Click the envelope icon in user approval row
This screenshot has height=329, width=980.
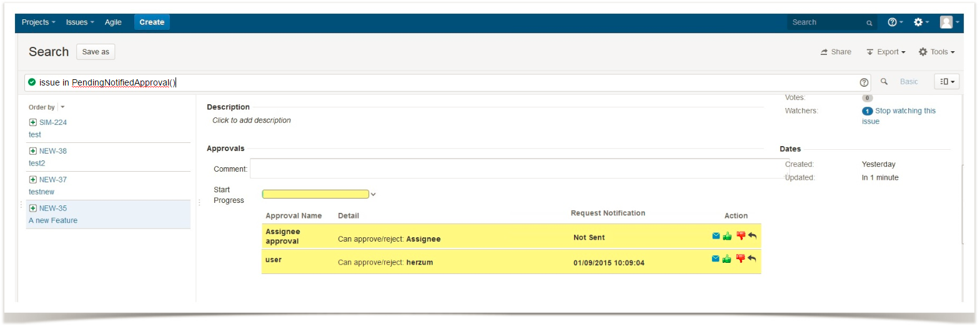point(716,258)
